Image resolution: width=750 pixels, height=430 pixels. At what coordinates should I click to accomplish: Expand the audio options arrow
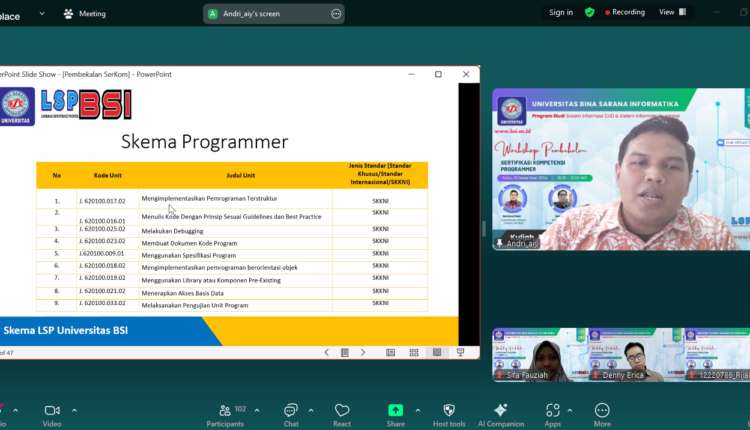click(x=15, y=410)
